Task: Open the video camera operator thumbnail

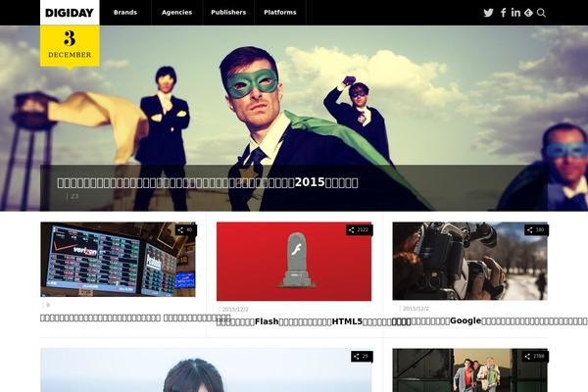Action: pyautogui.click(x=469, y=261)
